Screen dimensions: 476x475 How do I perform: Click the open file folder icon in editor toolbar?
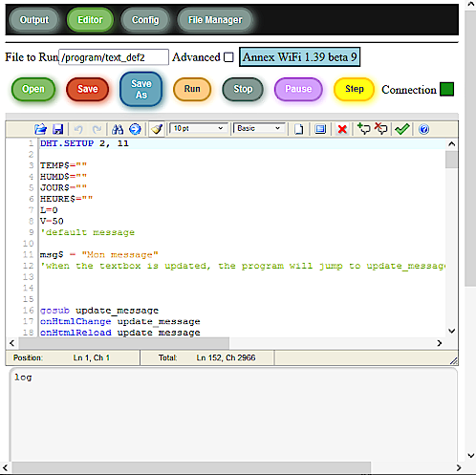(40, 129)
